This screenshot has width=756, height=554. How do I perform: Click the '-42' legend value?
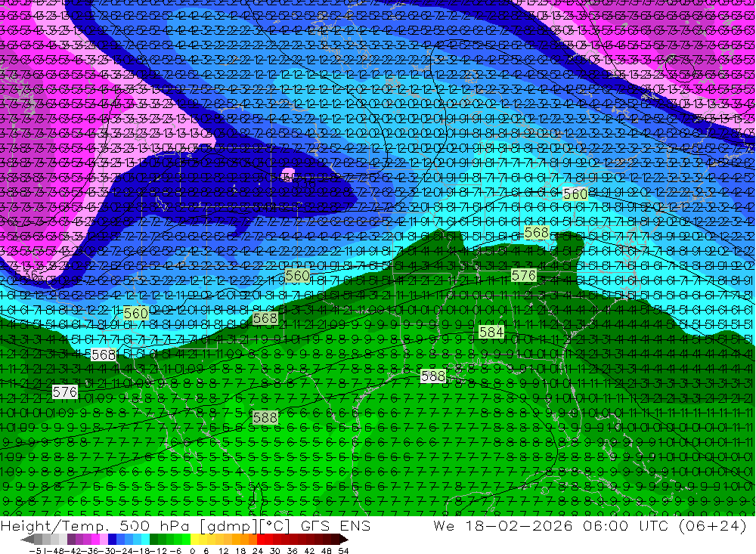click(x=73, y=551)
